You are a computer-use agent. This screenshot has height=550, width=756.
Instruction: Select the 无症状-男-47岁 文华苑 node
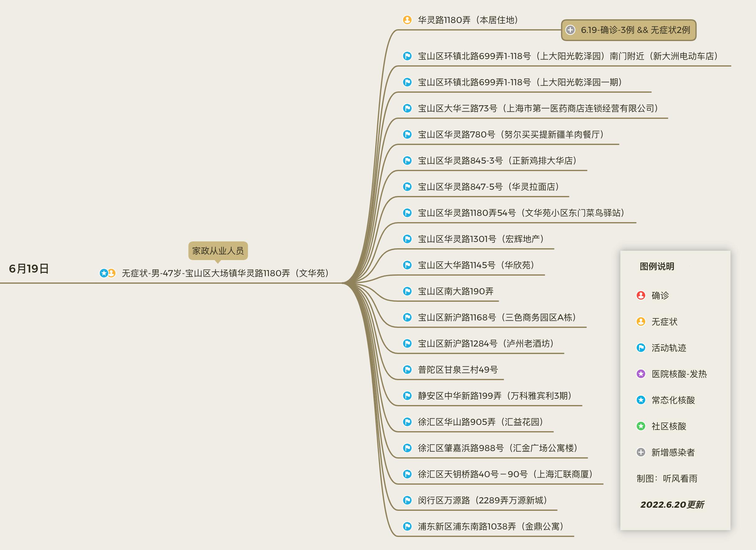(x=225, y=273)
